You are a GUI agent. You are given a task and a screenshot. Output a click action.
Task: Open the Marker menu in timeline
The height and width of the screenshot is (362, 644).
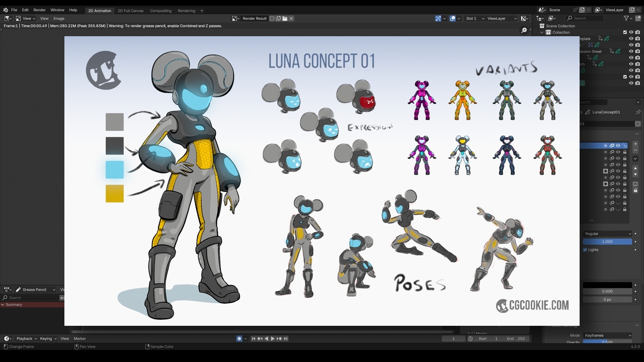point(80,339)
